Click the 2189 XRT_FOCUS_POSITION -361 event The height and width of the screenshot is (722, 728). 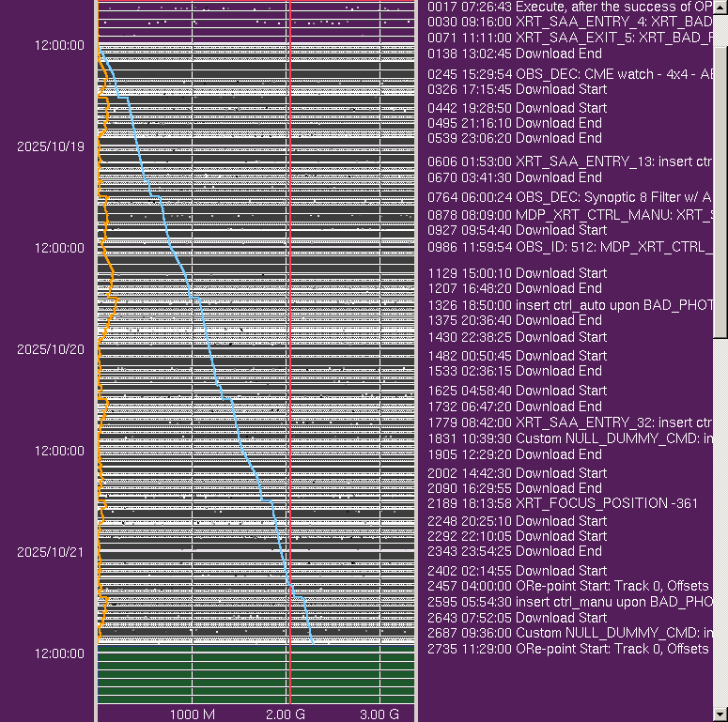point(563,503)
